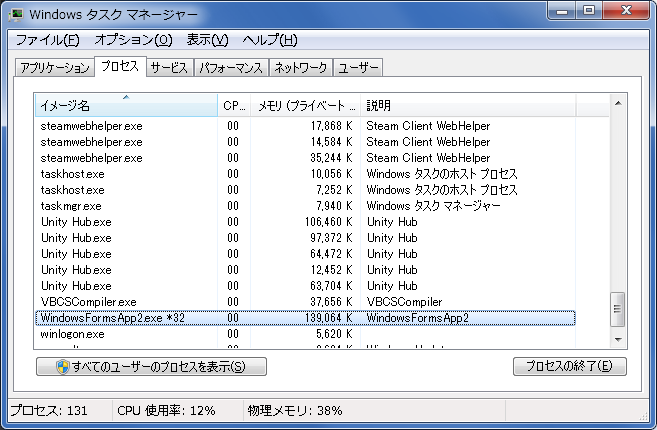Select steamwebhelper.exe row with 17,868 K

(305, 126)
